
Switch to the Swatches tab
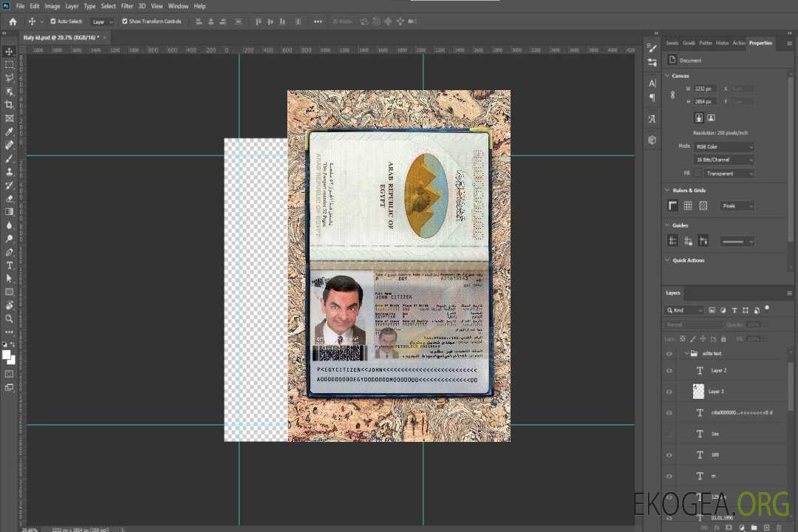coord(672,44)
